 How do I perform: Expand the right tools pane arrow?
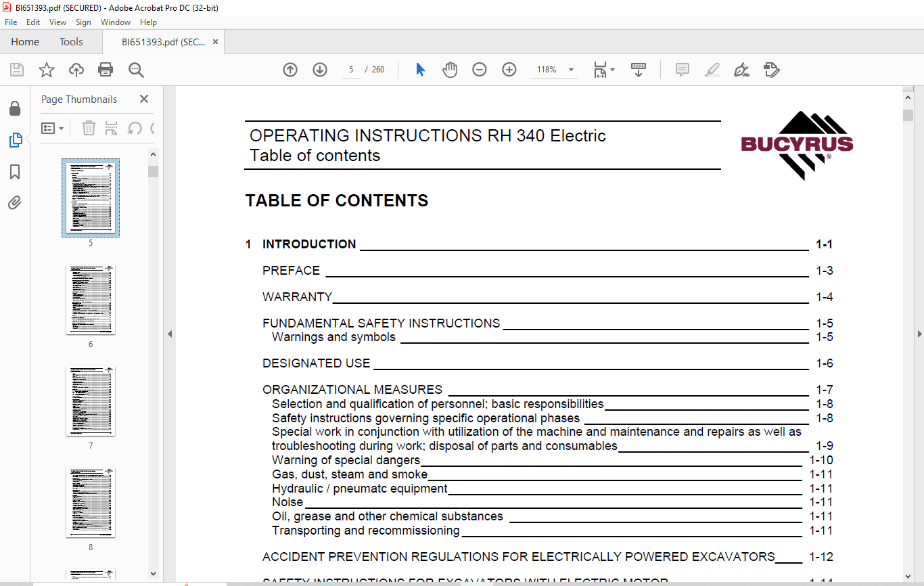pos(919,334)
